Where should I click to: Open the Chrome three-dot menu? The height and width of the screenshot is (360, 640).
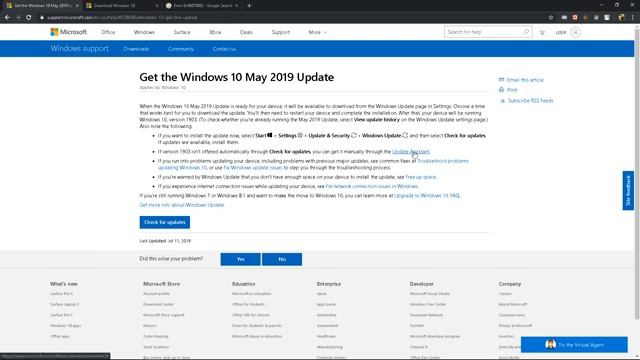633,18
